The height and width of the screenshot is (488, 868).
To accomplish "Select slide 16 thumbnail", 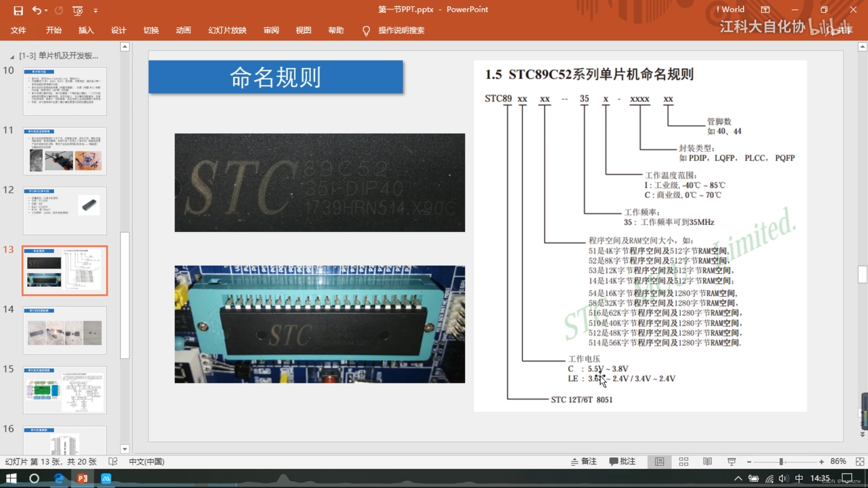I will [65, 440].
